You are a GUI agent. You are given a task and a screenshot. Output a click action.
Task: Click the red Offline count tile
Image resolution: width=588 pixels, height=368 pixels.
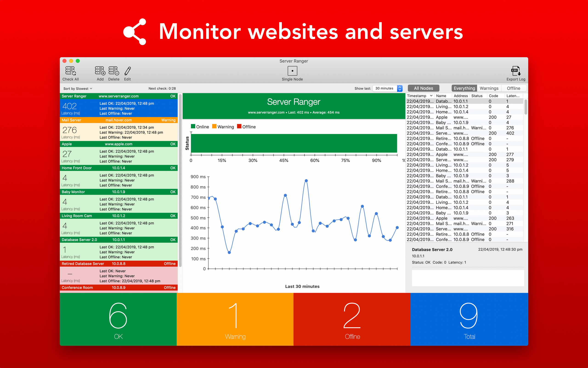(352, 319)
